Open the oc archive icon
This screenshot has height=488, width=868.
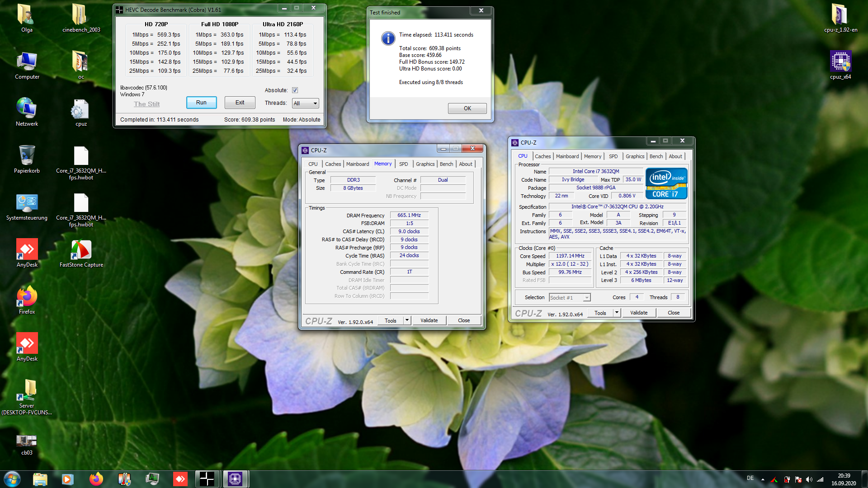(x=81, y=65)
